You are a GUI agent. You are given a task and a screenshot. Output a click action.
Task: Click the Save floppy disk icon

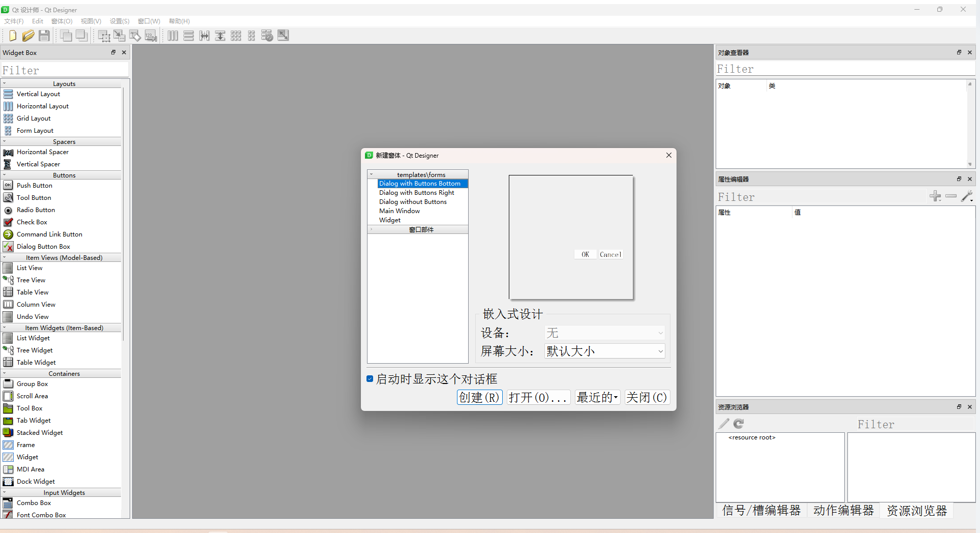pos(44,36)
